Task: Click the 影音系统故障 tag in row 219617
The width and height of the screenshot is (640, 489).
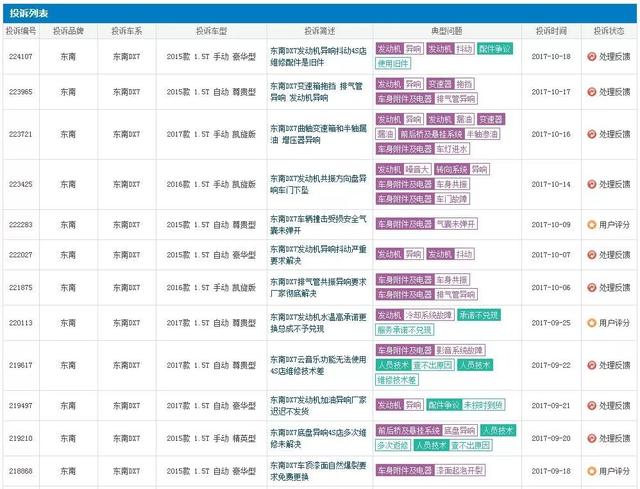Action: pos(460,350)
